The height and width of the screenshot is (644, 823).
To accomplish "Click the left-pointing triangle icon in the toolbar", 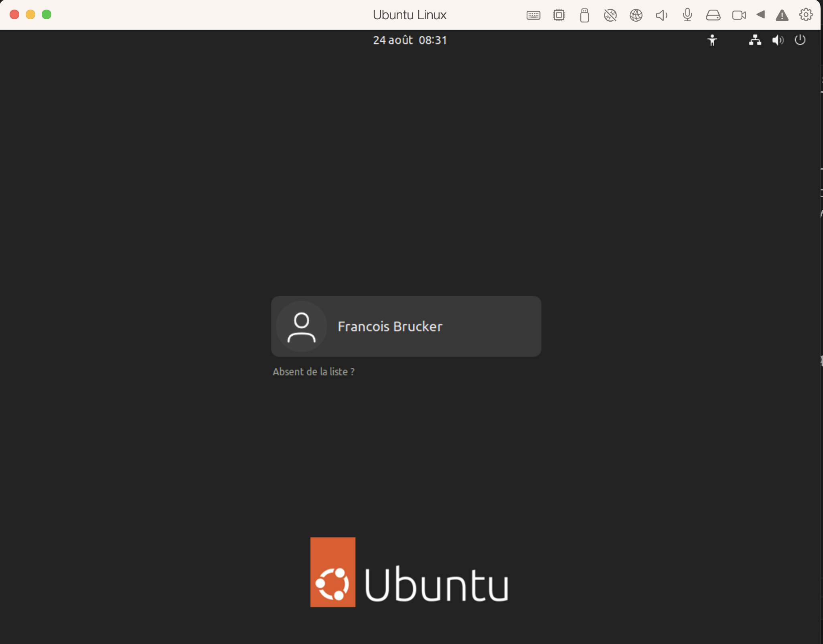I will tap(760, 15).
